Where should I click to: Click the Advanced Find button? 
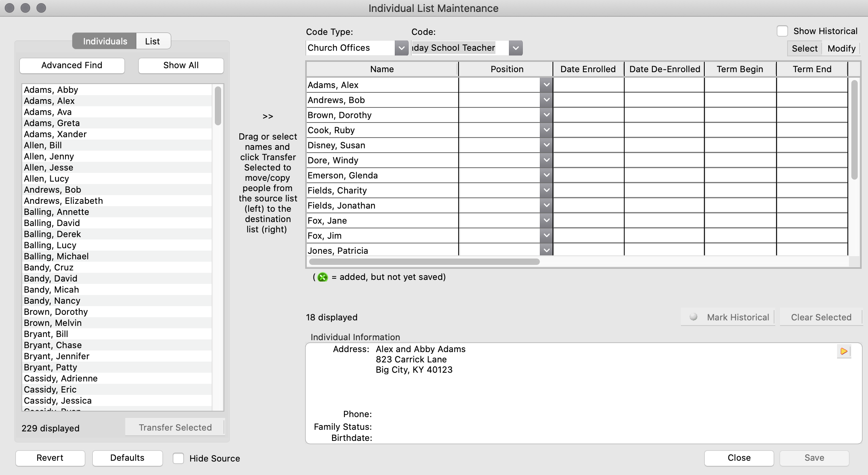click(x=72, y=65)
